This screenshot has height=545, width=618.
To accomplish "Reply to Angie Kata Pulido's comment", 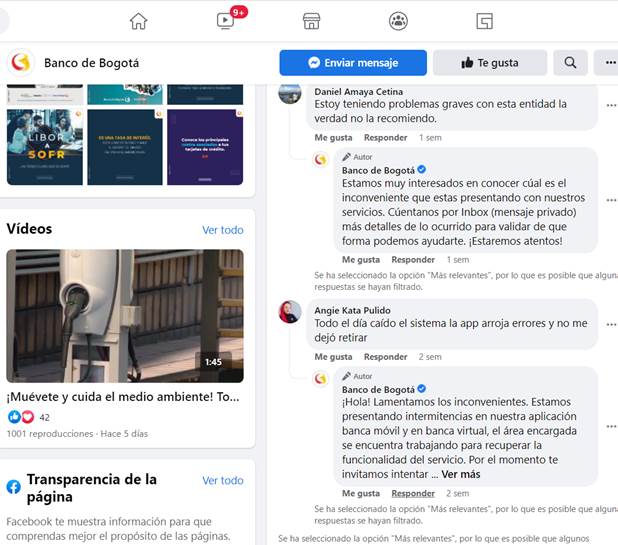I will tap(385, 357).
